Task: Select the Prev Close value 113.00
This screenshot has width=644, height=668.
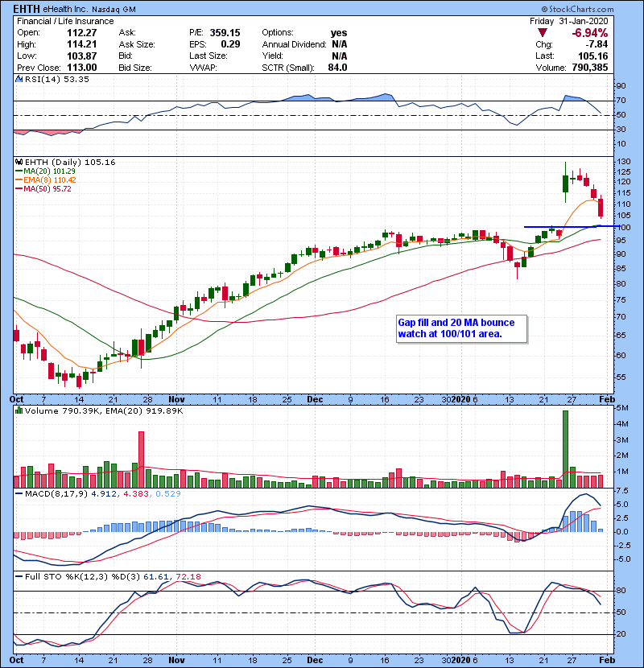Action: [x=82, y=68]
